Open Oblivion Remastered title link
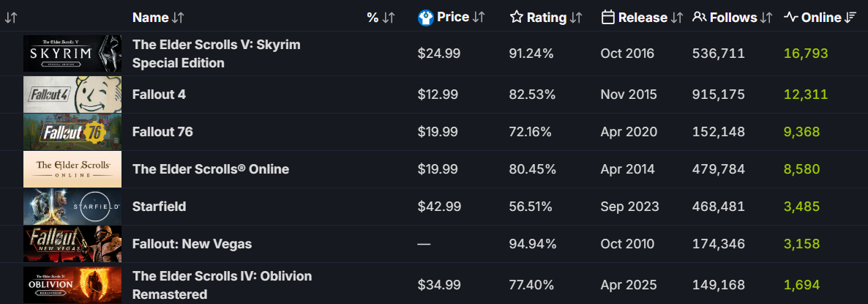The height and width of the screenshot is (304, 868). (222, 285)
